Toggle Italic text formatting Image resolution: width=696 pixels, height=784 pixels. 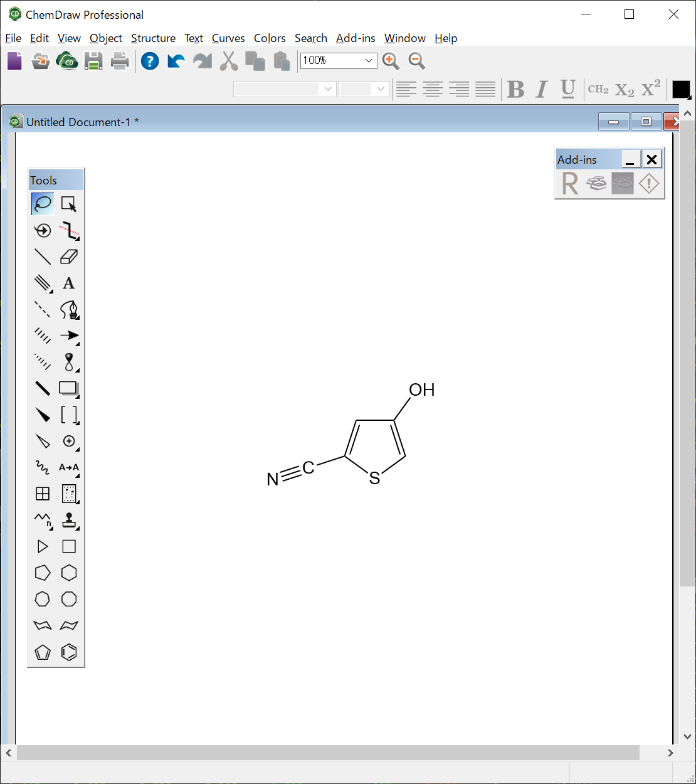coord(541,89)
